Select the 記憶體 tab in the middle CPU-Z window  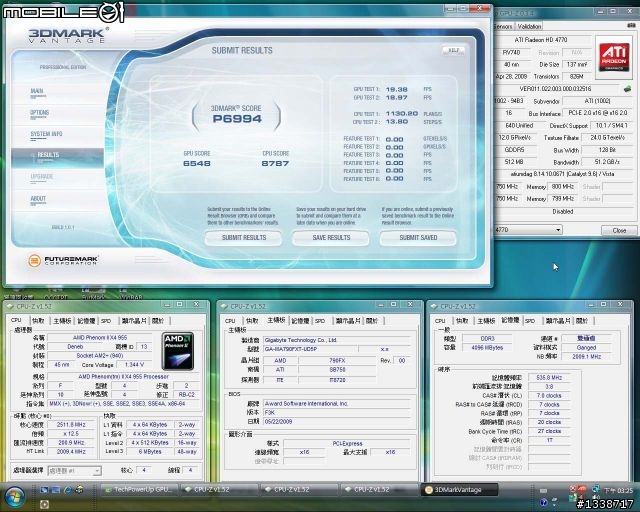(300, 321)
